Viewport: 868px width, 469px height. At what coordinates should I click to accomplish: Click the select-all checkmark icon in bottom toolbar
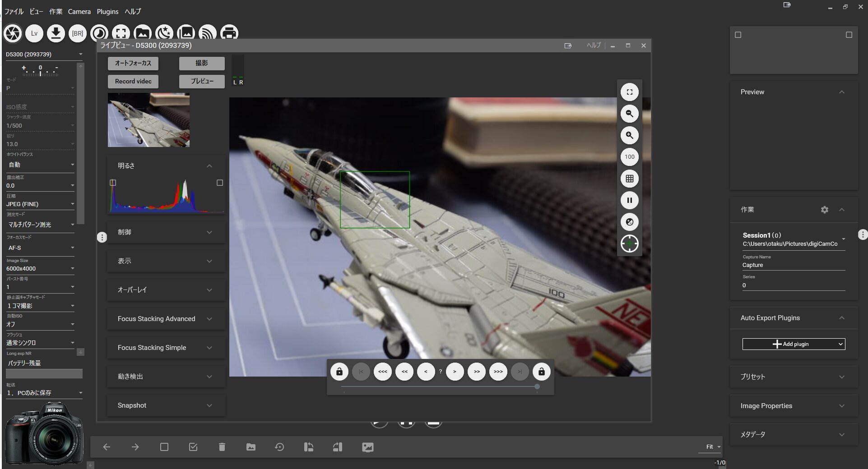193,447
